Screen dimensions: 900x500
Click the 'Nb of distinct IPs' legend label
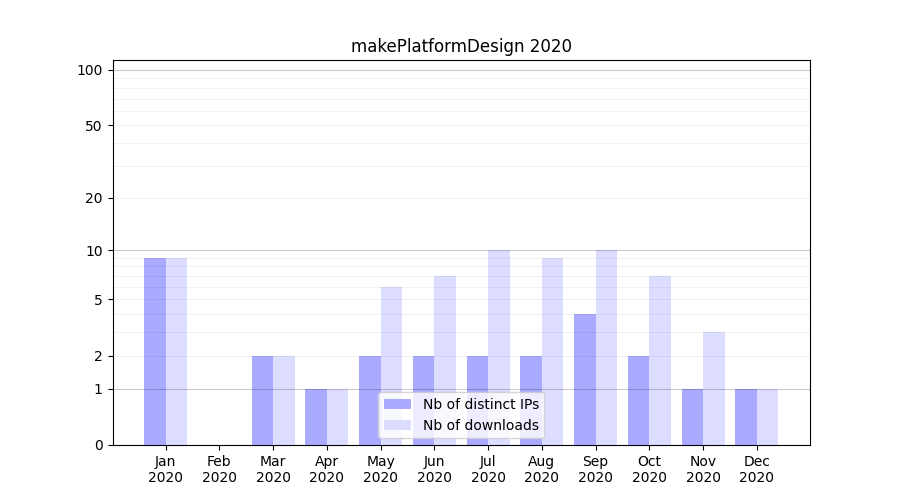click(480, 404)
